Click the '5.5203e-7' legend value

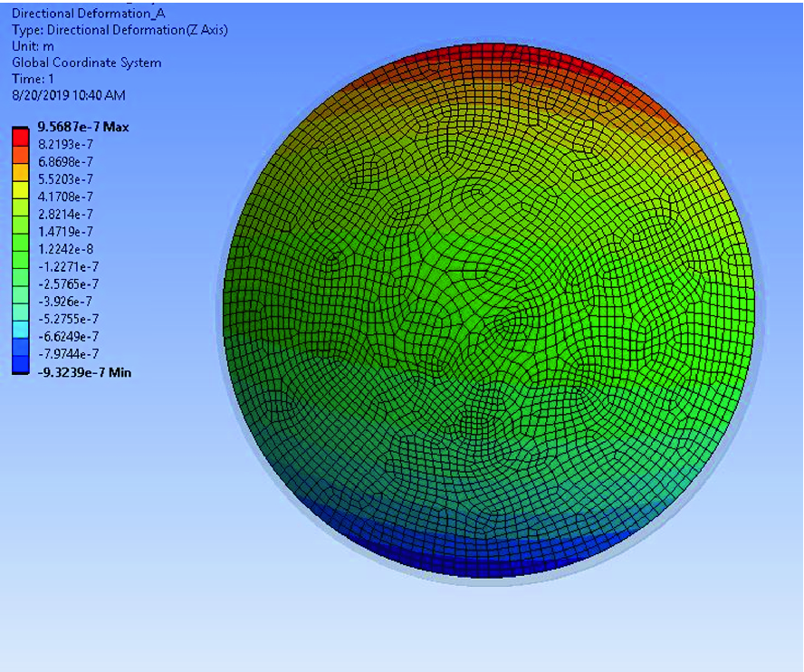[x=65, y=179]
